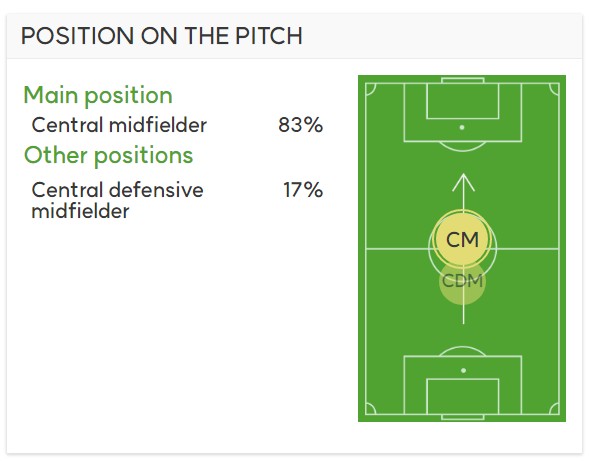The image size is (591, 461).
Task: Click the top goal box
Action: [x=462, y=101]
